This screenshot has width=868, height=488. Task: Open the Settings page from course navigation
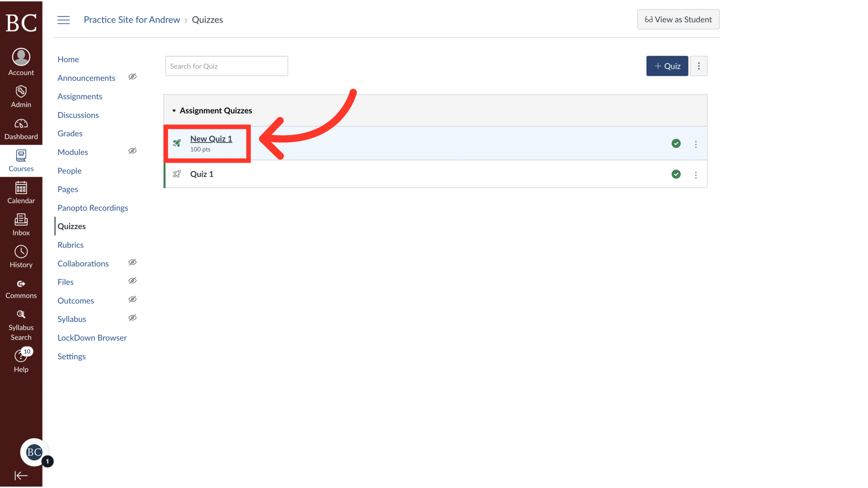[71, 356]
